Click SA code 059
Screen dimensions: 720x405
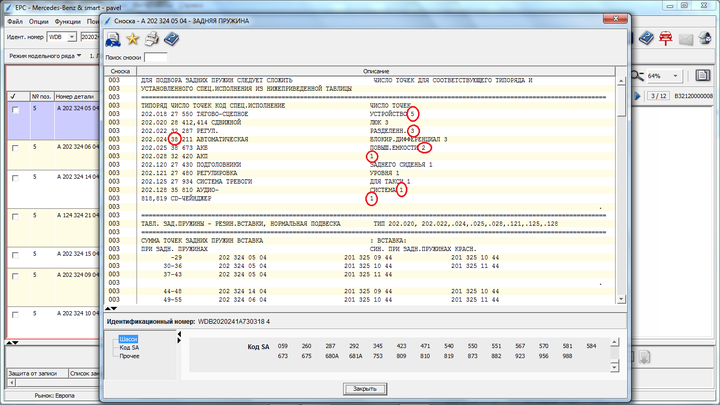tap(282, 346)
